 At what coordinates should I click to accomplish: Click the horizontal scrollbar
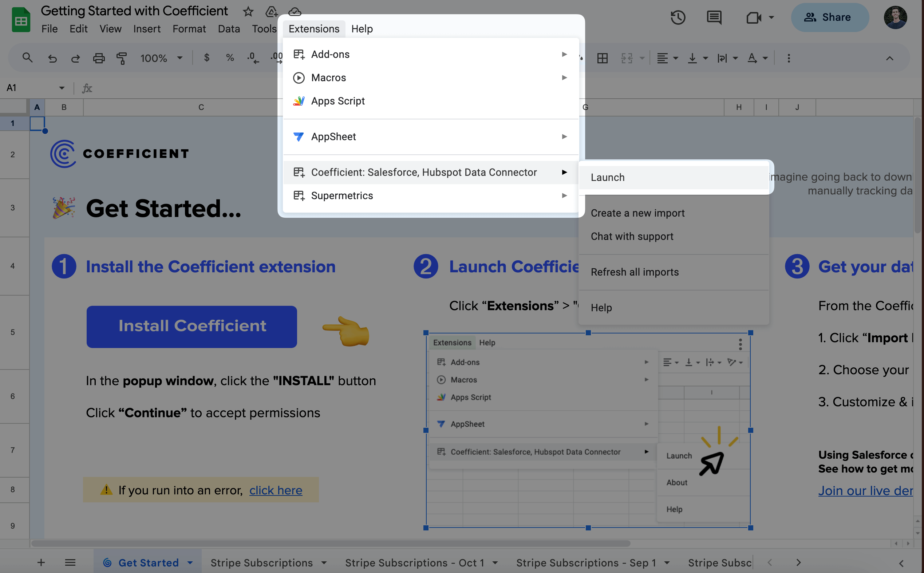(331, 544)
